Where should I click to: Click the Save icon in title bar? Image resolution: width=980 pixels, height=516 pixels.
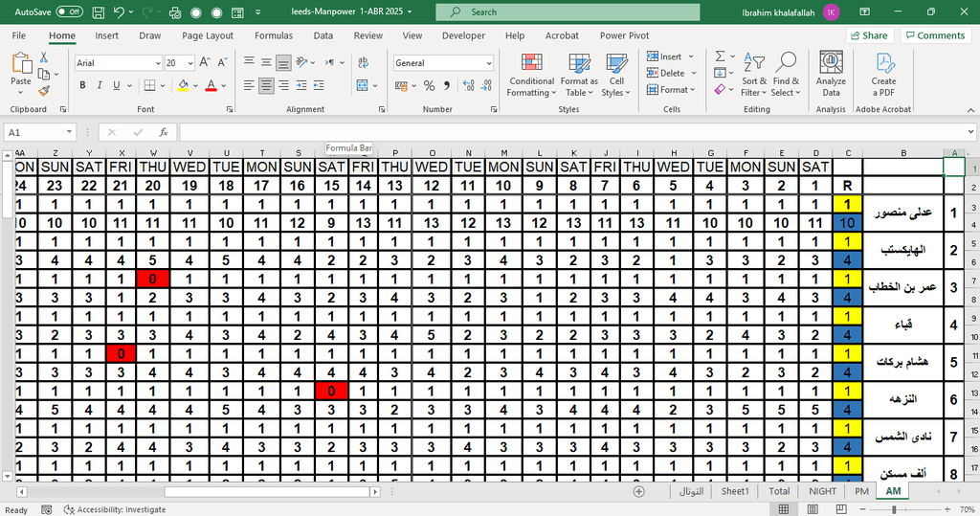(96, 11)
